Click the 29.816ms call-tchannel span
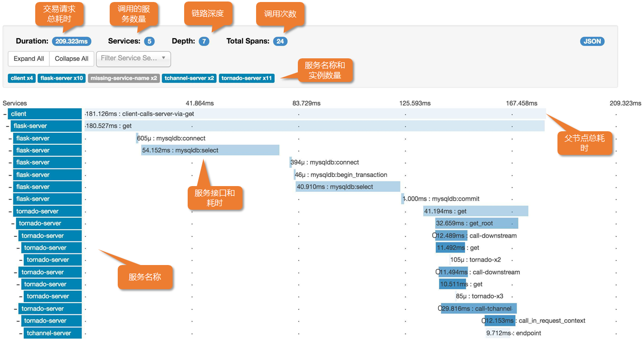Image resolution: width=644 pixels, height=347 pixels. 478,309
